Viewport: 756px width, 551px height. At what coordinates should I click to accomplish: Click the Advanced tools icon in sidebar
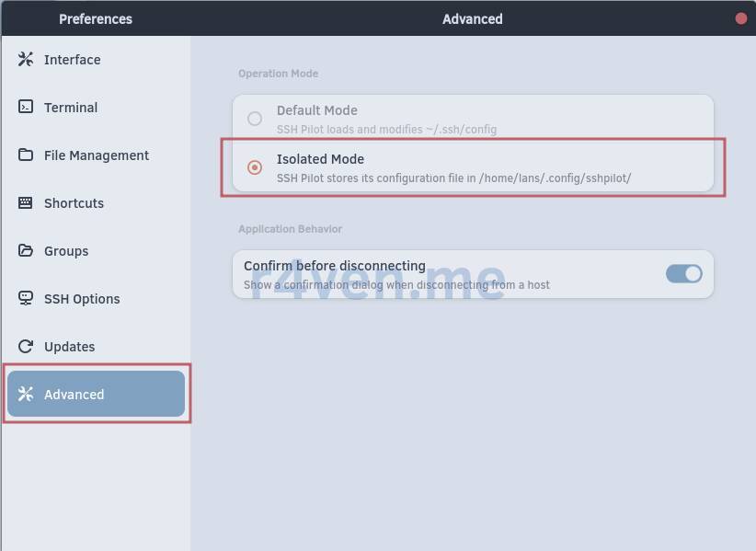(26, 395)
